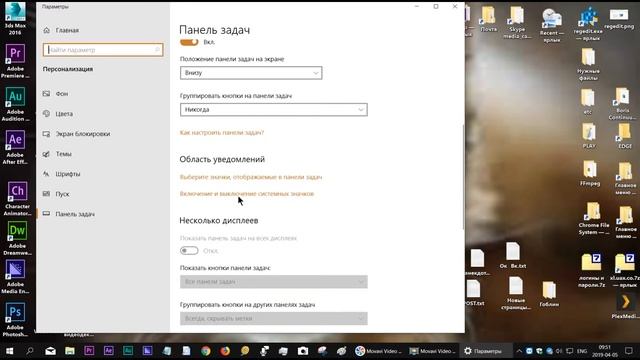Click the Новые страницы text file

click(x=516, y=293)
